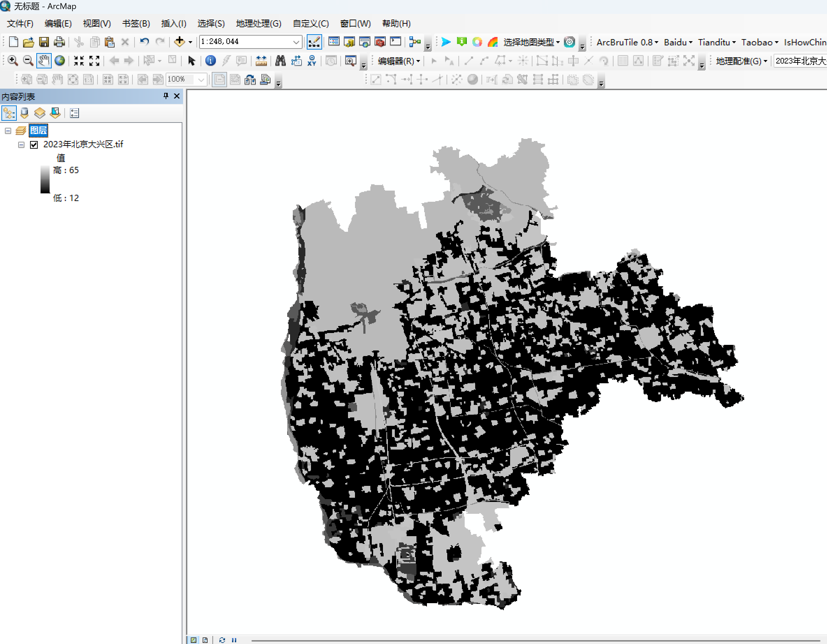Screen dimensions: 827x644
Task: Toggle visibility of 2023年北京大兴区.tif layer
Action: 34,145
